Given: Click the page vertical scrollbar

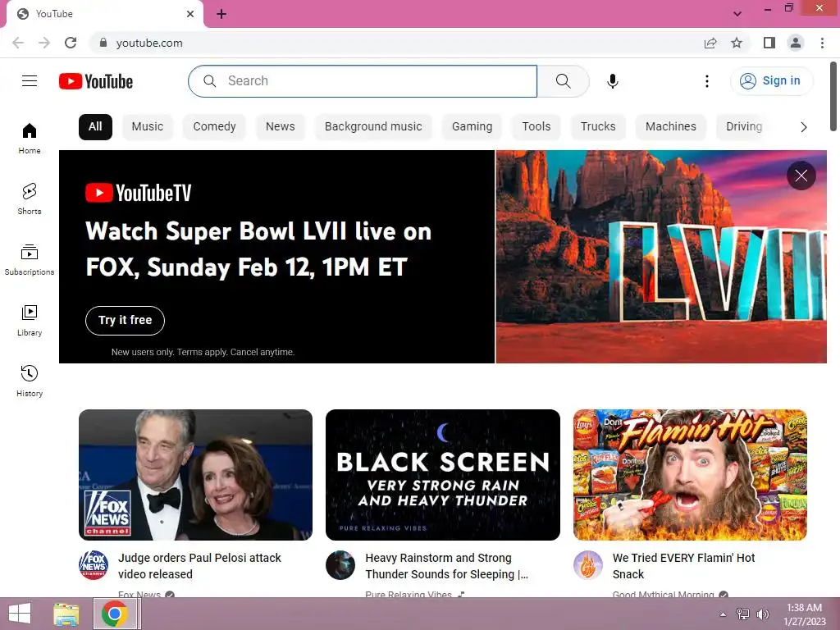Looking at the screenshot, I should coord(833,97).
